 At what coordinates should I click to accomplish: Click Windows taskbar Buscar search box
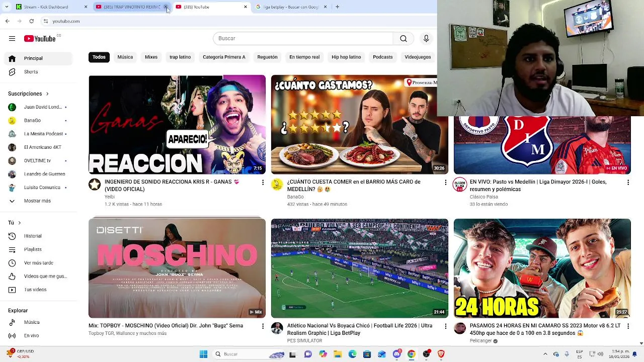coord(249,354)
